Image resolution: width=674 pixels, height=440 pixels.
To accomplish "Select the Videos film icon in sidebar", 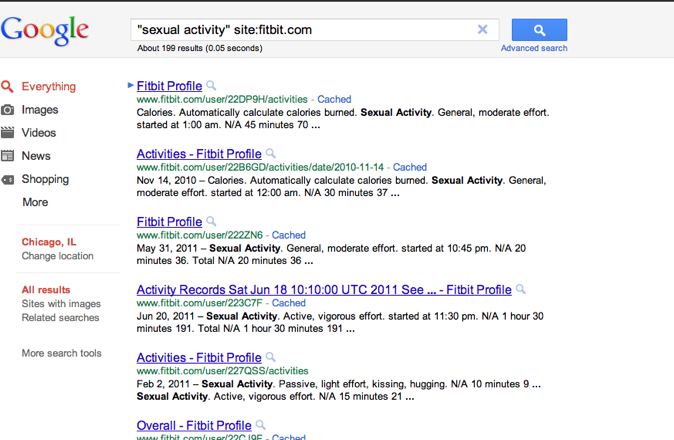I will click(8, 133).
